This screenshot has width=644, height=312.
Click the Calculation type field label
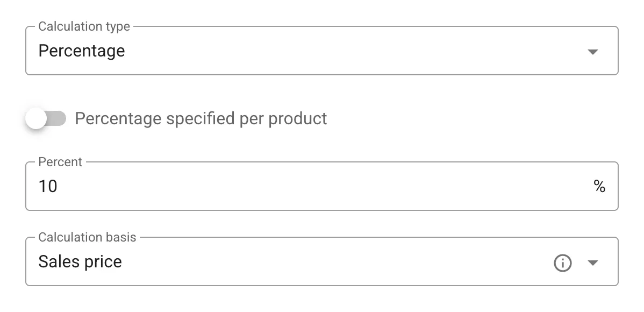pyautogui.click(x=83, y=26)
